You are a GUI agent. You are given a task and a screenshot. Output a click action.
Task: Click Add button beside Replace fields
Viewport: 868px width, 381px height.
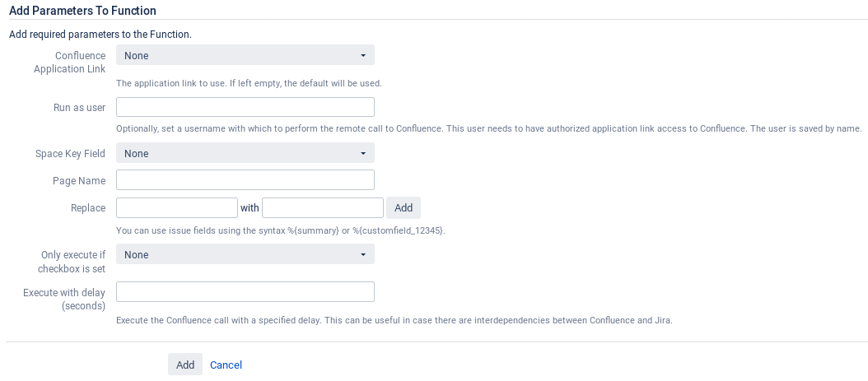click(x=404, y=208)
